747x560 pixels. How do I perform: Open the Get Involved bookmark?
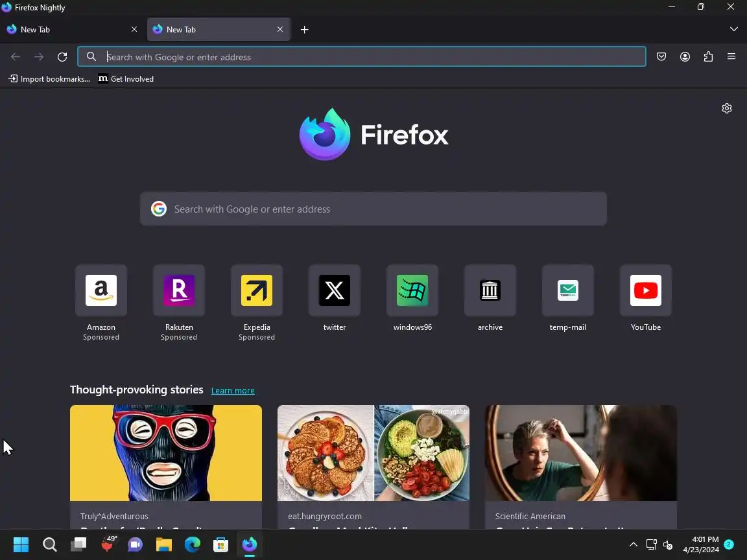point(126,79)
